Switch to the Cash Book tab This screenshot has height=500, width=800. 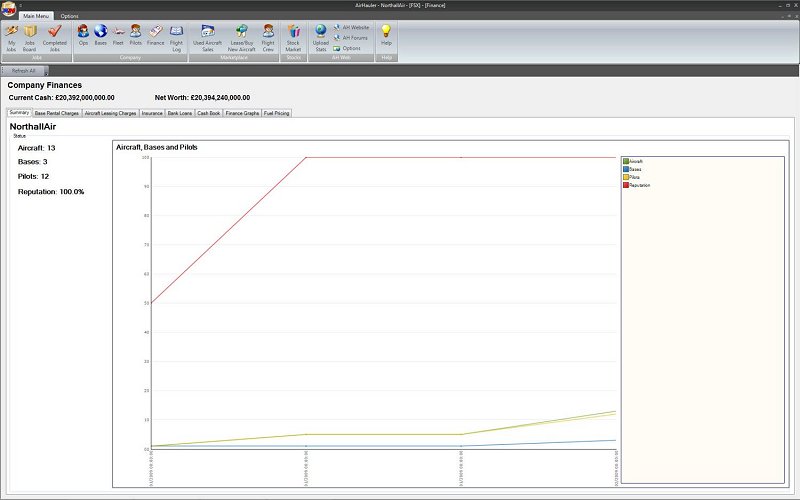[x=209, y=113]
